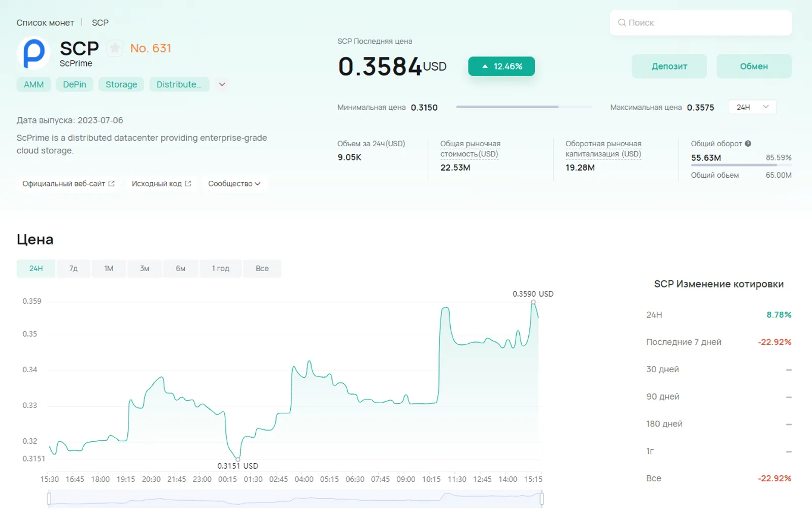Image resolution: width=812 pixels, height=524 pixels.
Task: Click the Последние 7 дней row label
Action: pyautogui.click(x=684, y=342)
